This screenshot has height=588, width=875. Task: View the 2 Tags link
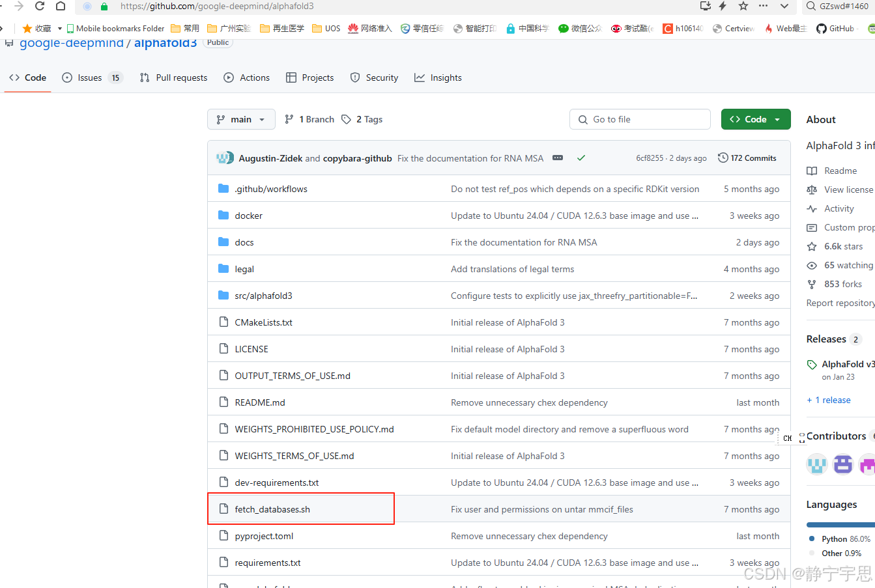point(362,119)
